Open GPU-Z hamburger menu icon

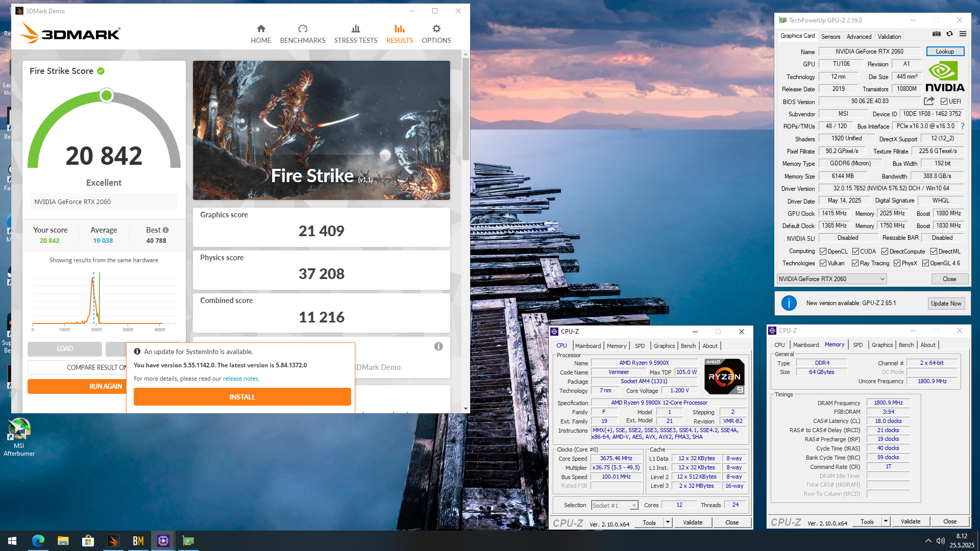[963, 34]
